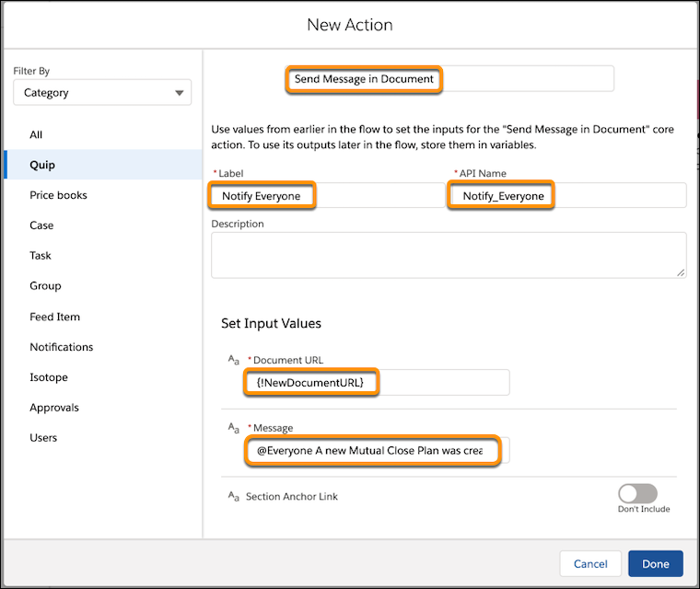Select the All category
Screen dimensions: 700x589
click(x=36, y=134)
